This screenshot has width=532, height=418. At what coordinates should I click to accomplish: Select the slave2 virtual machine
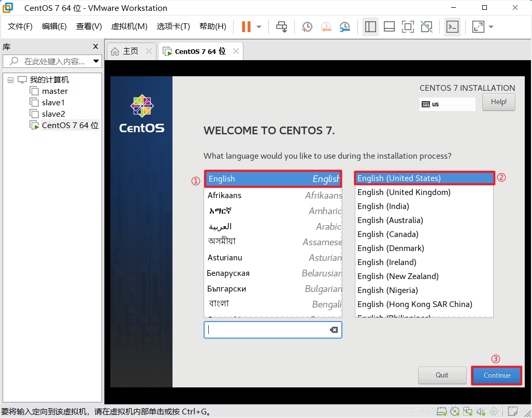click(x=53, y=114)
